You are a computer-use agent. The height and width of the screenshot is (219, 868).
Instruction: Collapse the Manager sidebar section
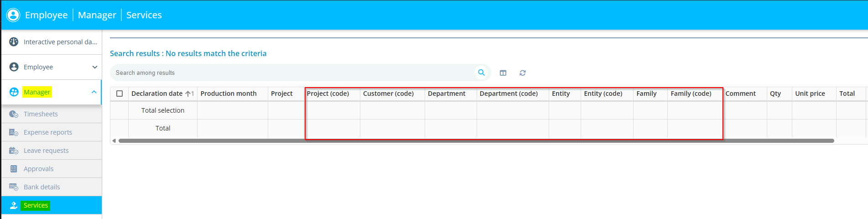point(94,92)
